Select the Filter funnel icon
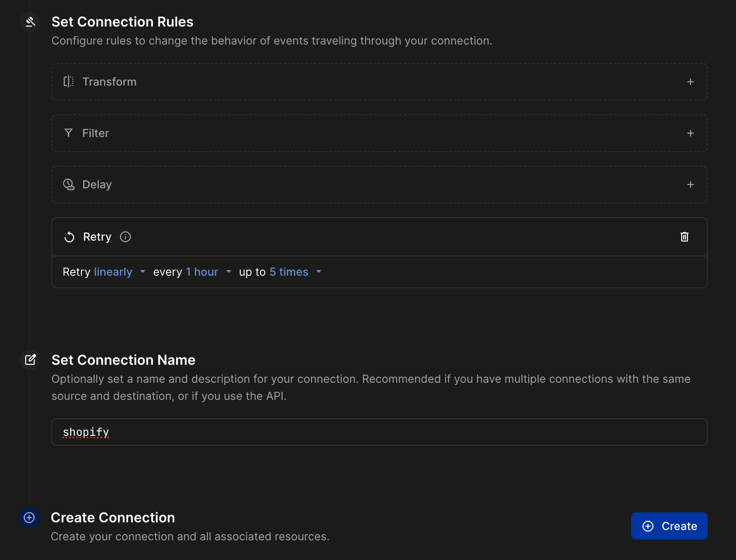The width and height of the screenshot is (736, 560). point(69,133)
